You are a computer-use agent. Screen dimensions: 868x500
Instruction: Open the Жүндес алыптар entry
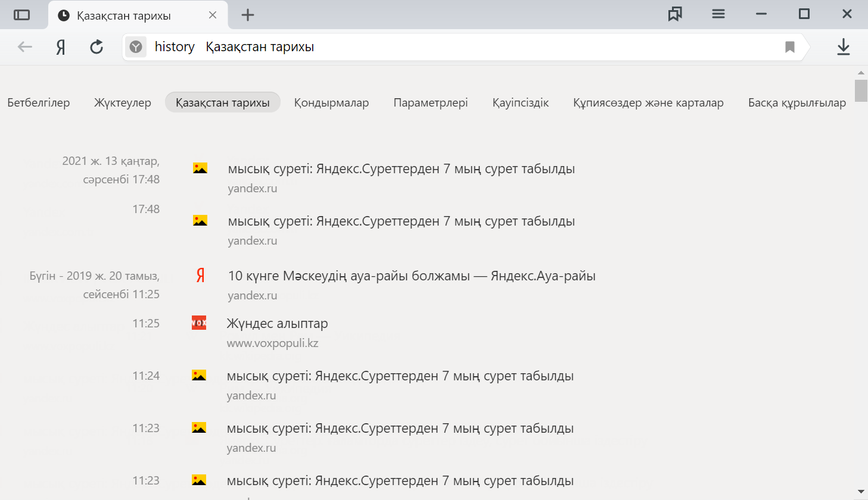tap(277, 324)
